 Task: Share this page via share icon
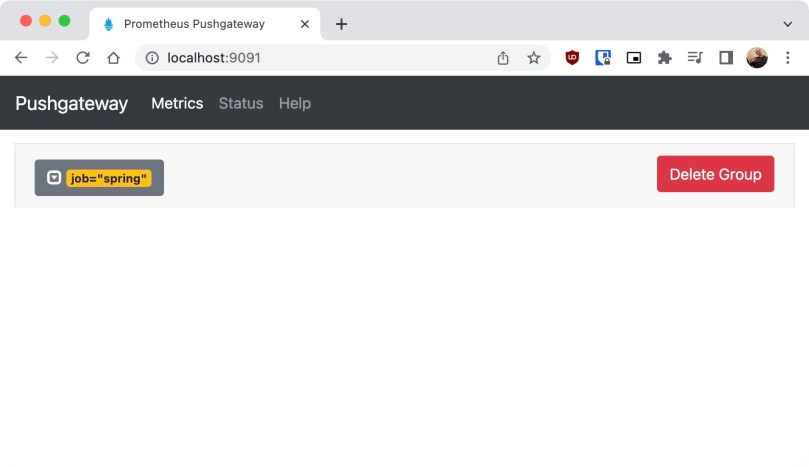503,58
